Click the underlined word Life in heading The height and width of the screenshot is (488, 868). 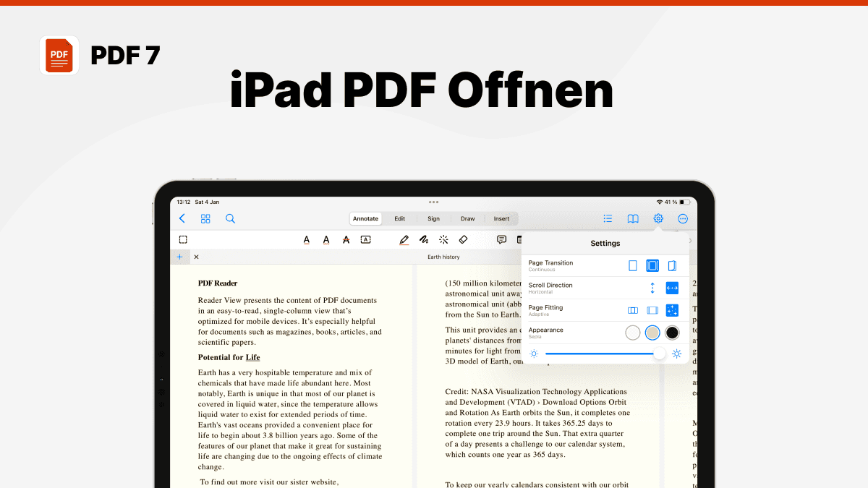252,357
